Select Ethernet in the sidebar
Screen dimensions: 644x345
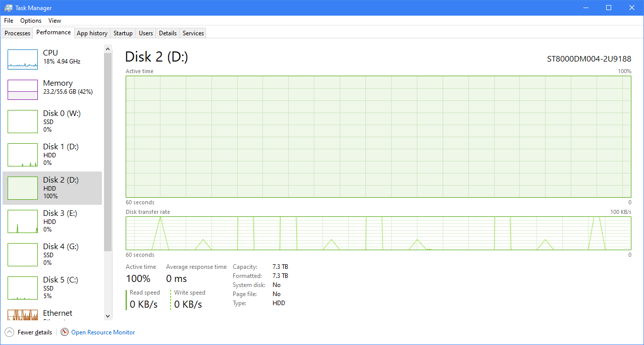click(52, 313)
